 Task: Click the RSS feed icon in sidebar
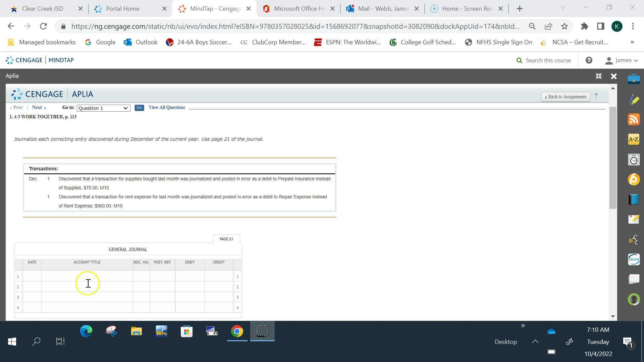[634, 120]
